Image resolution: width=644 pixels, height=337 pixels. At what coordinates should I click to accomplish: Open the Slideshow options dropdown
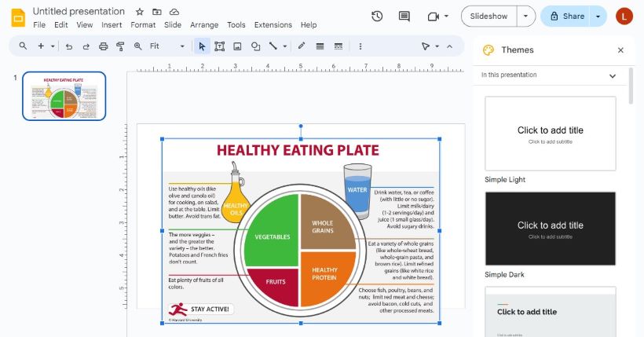point(525,16)
